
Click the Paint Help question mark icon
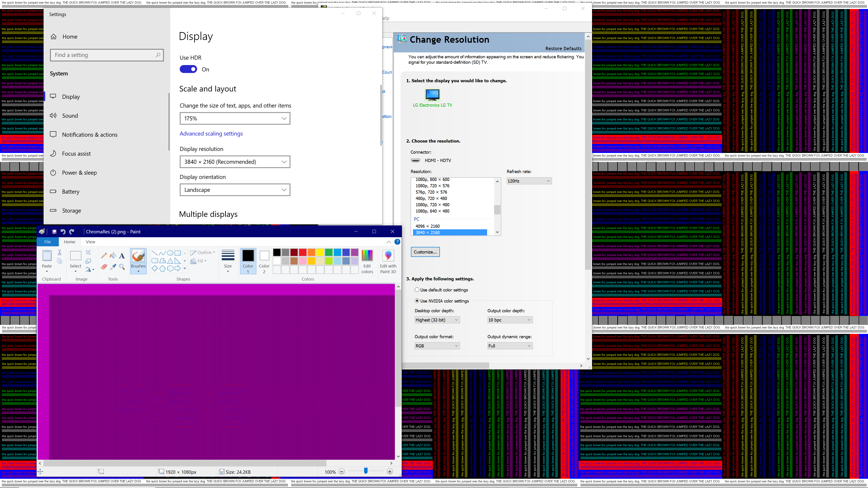pos(397,242)
